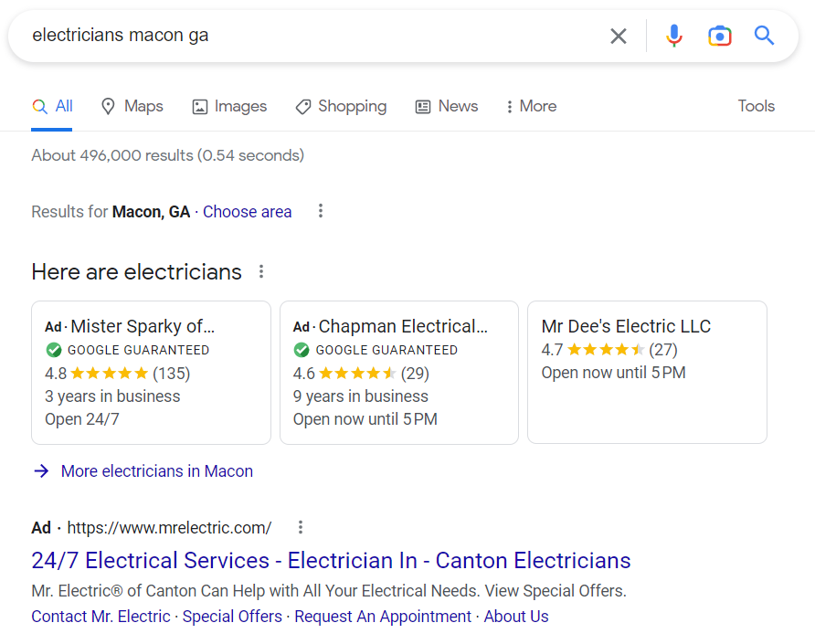The width and height of the screenshot is (815, 644).
Task: Click the blue magnifier search icon
Action: click(764, 36)
